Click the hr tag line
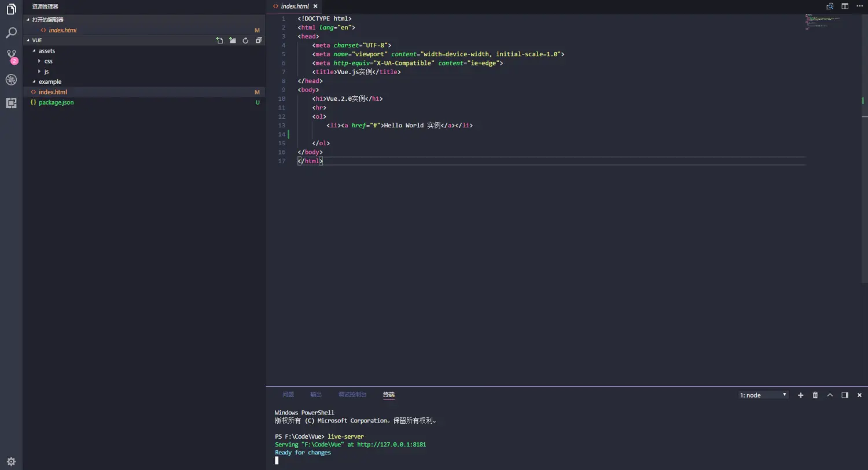This screenshot has height=470, width=868. (x=319, y=108)
